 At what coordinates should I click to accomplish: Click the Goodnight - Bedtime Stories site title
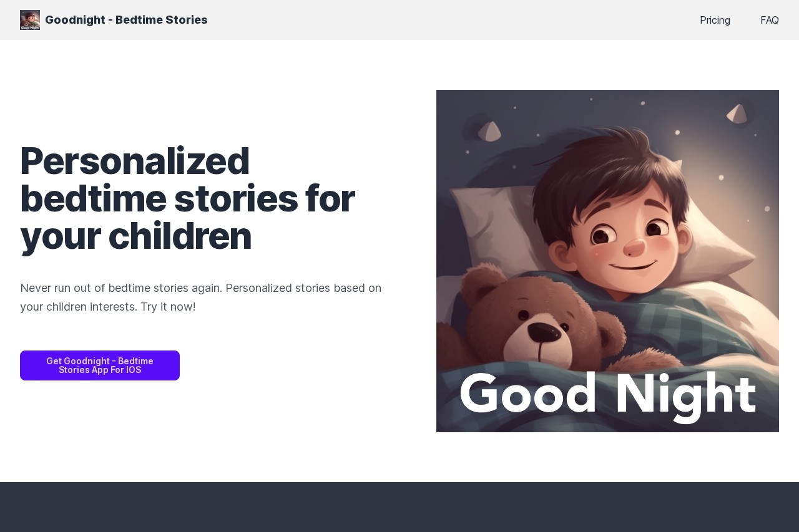click(x=126, y=20)
